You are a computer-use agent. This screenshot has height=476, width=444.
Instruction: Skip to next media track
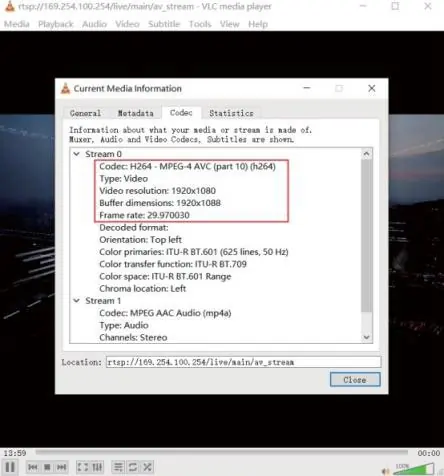[x=62, y=467]
